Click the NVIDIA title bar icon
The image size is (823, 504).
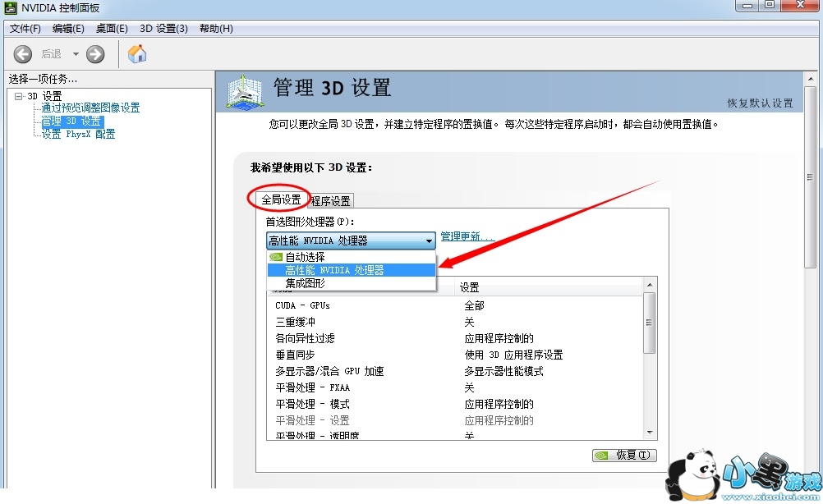pyautogui.click(x=11, y=8)
